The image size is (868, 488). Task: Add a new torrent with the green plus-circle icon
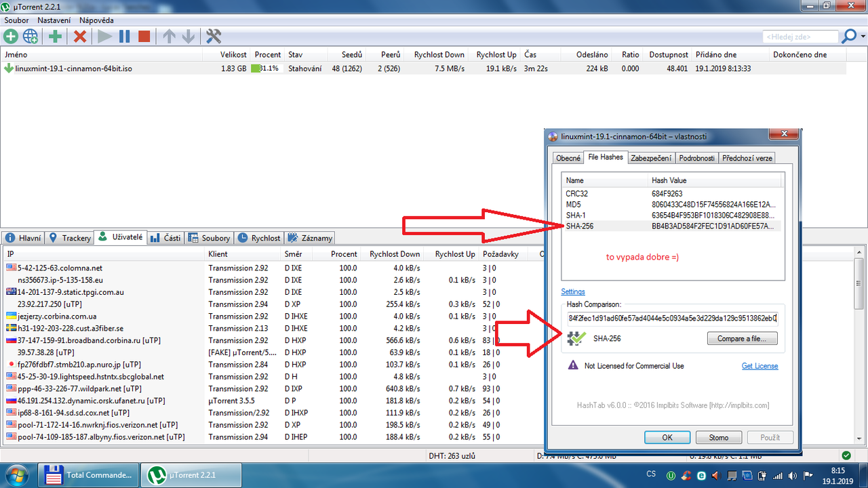coord(11,37)
